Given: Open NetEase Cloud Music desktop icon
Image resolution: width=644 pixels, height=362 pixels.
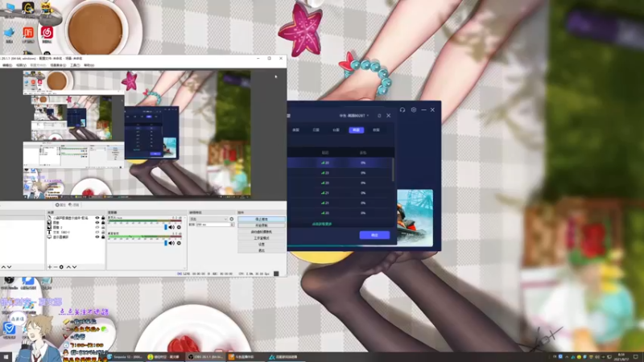Looking at the screenshot, I should pos(47,33).
